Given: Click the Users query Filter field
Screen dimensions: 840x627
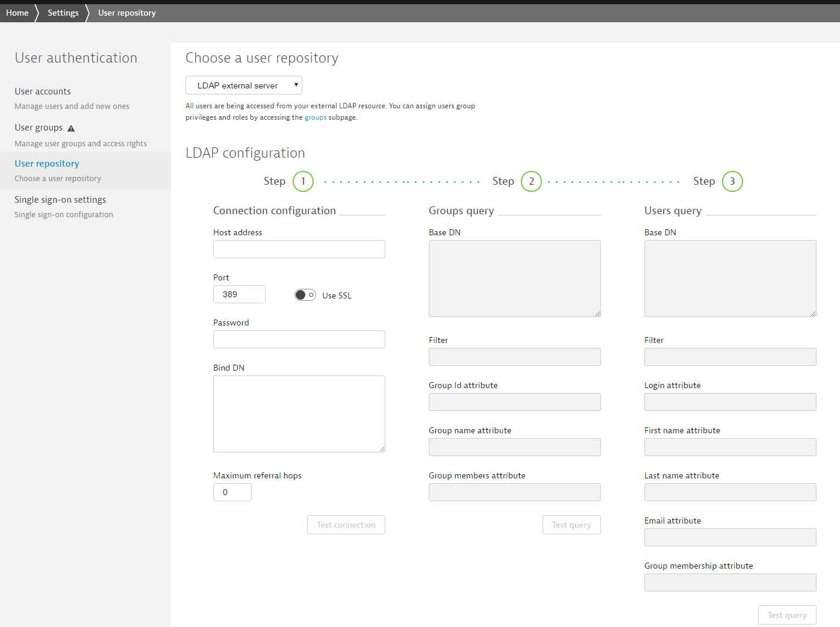Looking at the screenshot, I should click(x=730, y=357).
